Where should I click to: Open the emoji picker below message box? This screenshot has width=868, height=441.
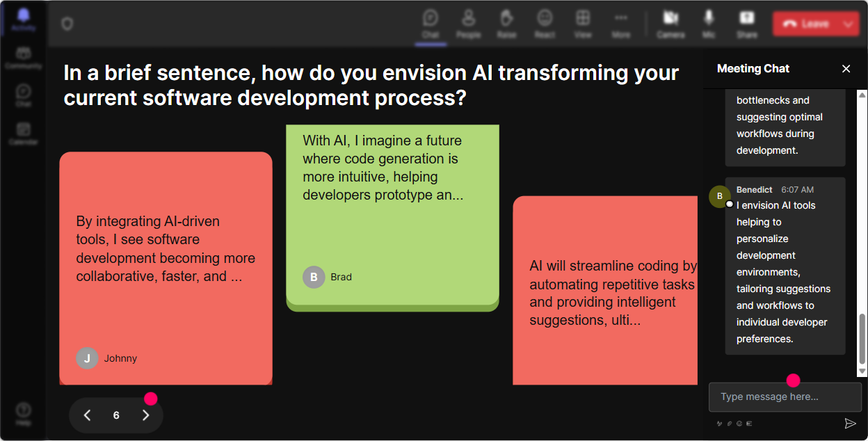click(739, 423)
